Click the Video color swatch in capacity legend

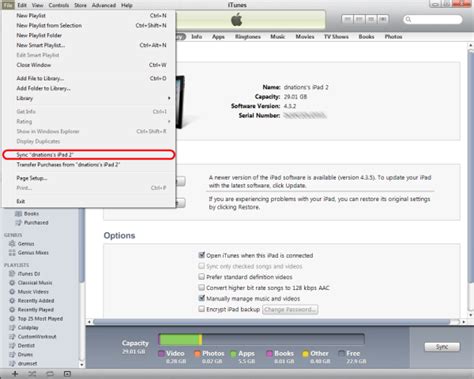(162, 353)
